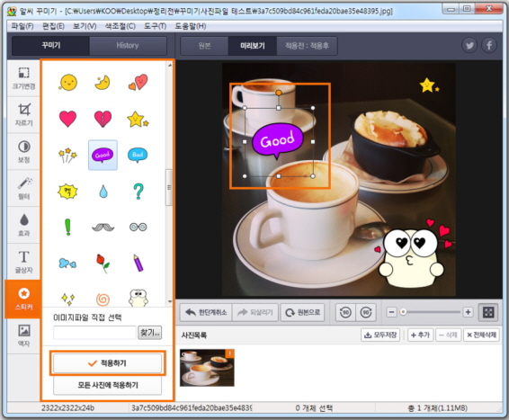Screen dimensions: 509x420
Task: Undo one step with 한단계취소
Action: [x=206, y=313]
